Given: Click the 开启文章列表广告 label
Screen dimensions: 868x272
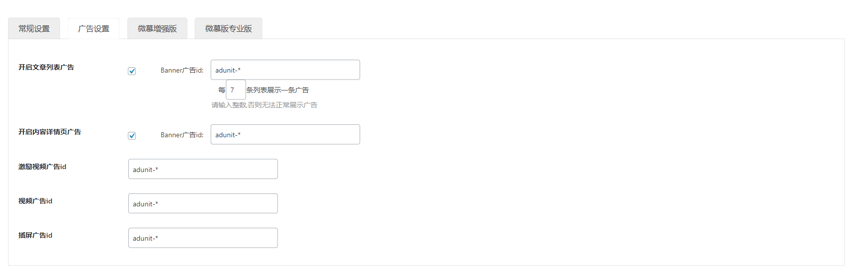Looking at the screenshot, I should pos(46,67).
